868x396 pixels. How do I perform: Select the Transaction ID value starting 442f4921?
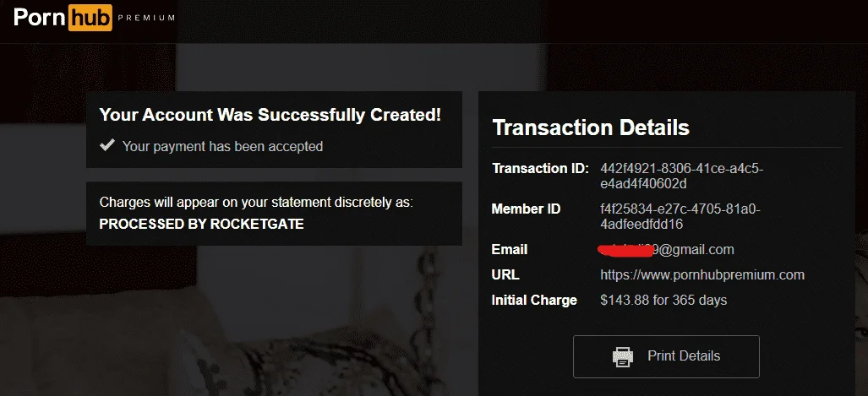click(682, 176)
